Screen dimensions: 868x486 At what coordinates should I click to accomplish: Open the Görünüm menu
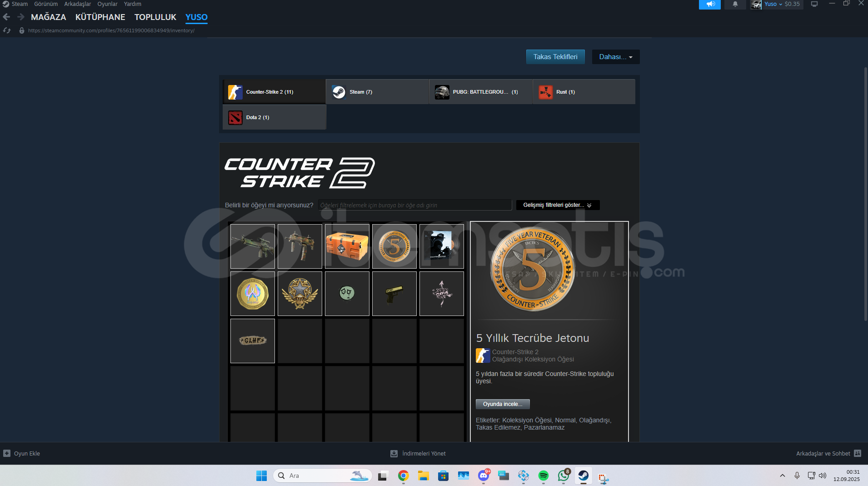tap(46, 4)
